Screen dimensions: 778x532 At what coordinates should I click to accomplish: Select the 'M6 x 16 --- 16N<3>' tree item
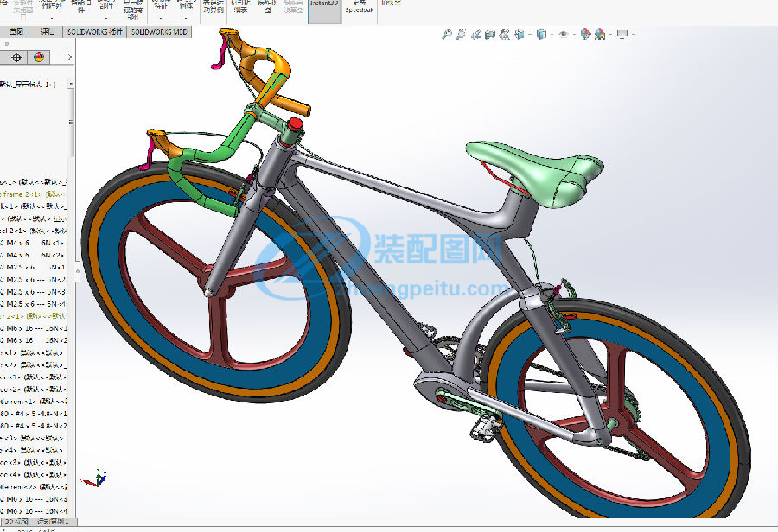point(33,499)
